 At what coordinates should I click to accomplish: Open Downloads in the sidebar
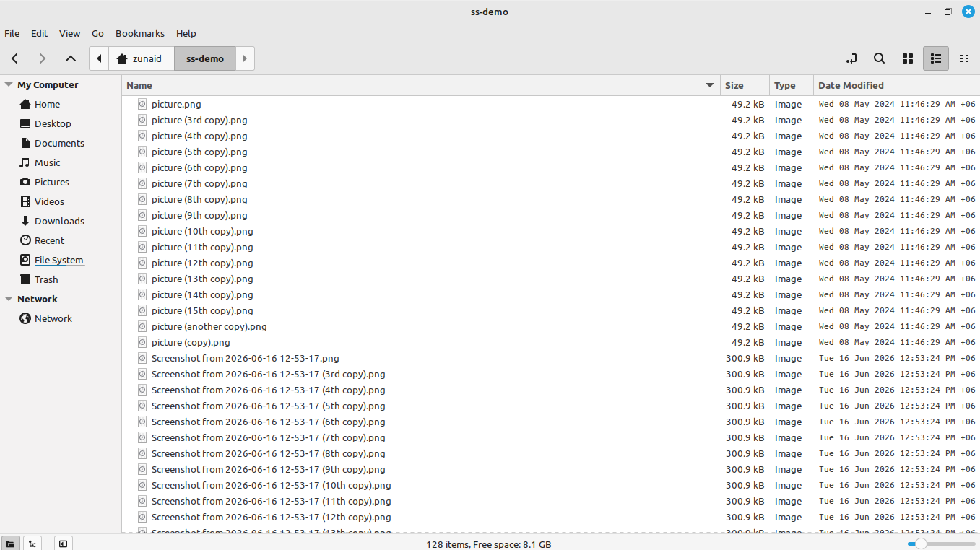[x=61, y=221]
